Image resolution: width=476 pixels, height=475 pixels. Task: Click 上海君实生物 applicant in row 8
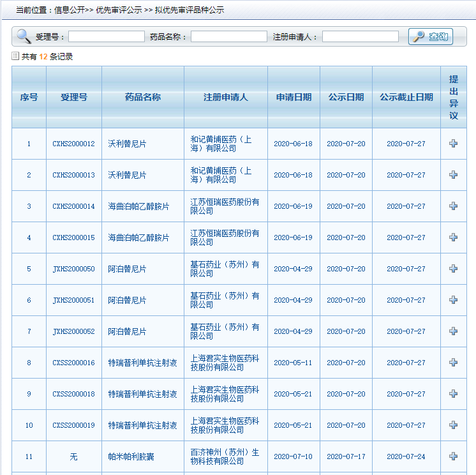pos(225,363)
